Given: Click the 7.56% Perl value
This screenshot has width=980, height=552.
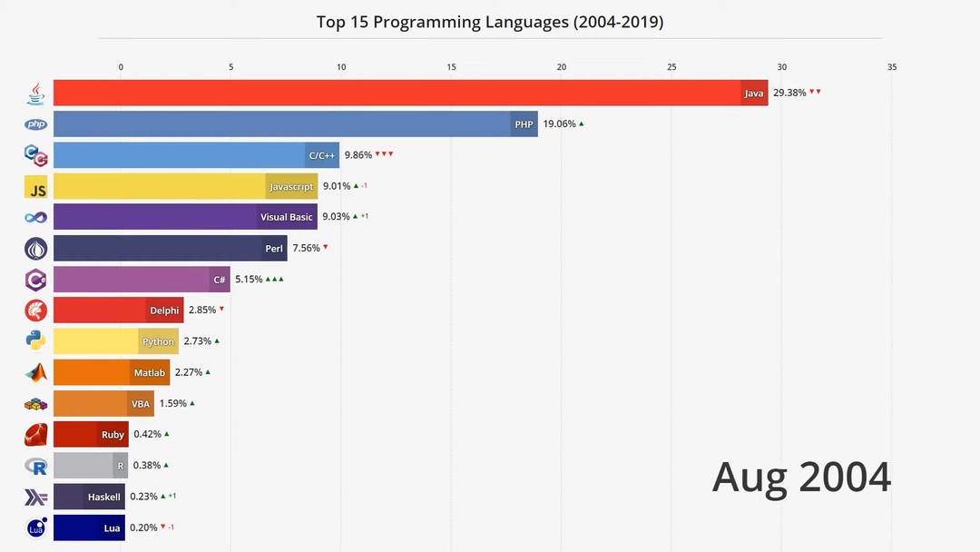Looking at the screenshot, I should (307, 248).
